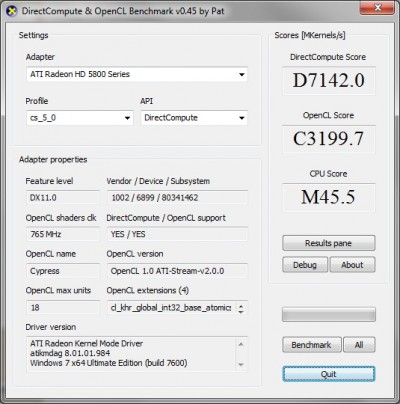Show the About dialog
This screenshot has width=400, height=404.
point(352,265)
